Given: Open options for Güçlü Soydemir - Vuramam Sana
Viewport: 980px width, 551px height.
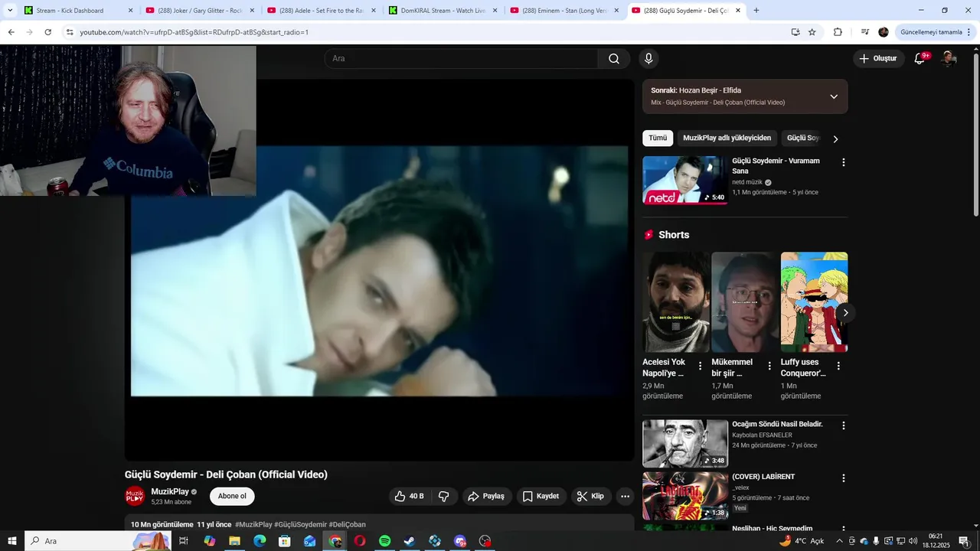Looking at the screenshot, I should coord(844,162).
